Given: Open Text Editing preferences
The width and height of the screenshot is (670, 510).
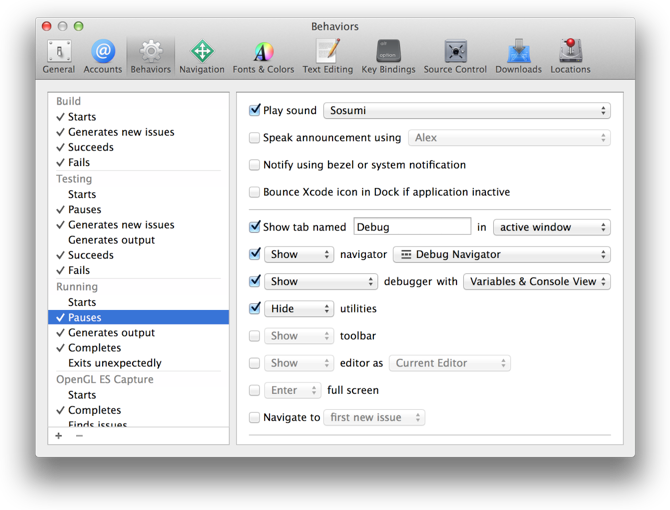Looking at the screenshot, I should coord(328,57).
